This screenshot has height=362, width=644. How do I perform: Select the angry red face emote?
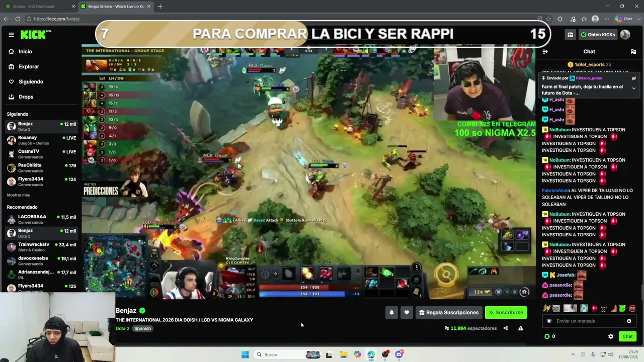coord(632,308)
